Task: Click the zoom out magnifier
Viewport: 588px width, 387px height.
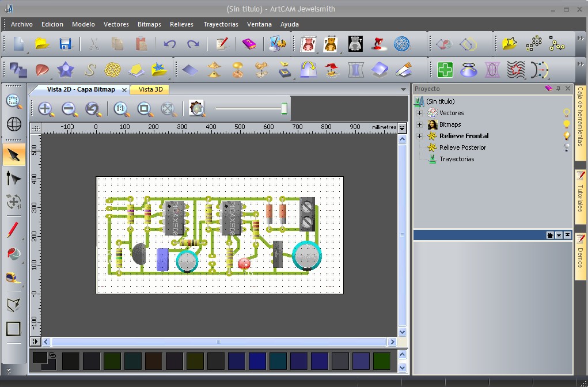Action: [x=70, y=109]
